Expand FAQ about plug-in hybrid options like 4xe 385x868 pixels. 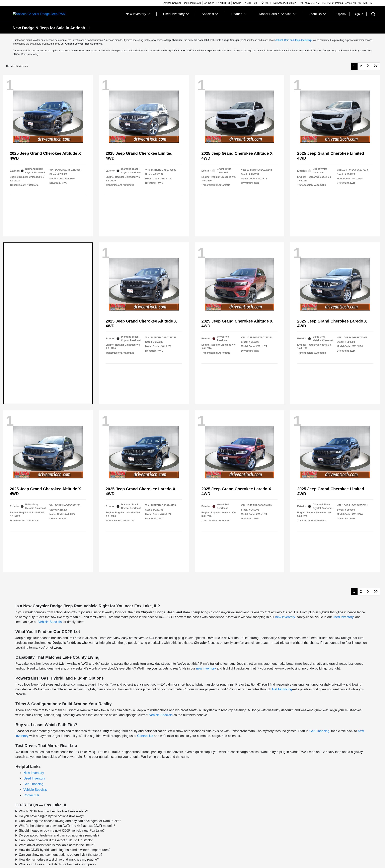50,816
